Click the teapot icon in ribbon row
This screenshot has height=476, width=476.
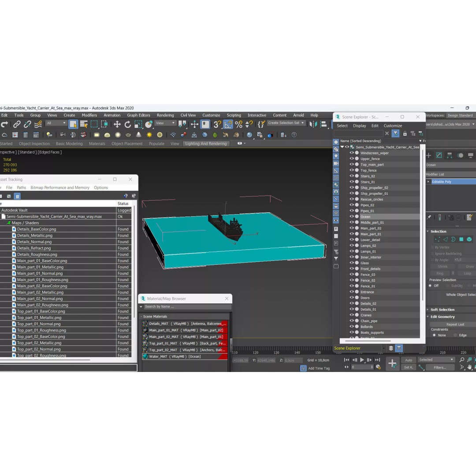click(x=128, y=135)
